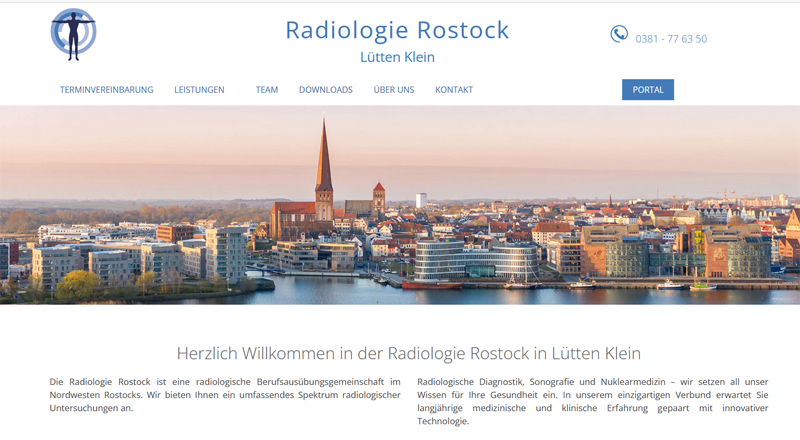Click the Radiologie Rostock human figure logo

pyautogui.click(x=73, y=35)
